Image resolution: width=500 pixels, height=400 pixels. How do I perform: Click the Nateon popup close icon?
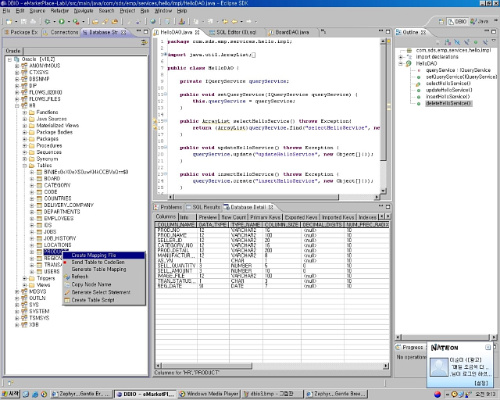[x=488, y=347]
